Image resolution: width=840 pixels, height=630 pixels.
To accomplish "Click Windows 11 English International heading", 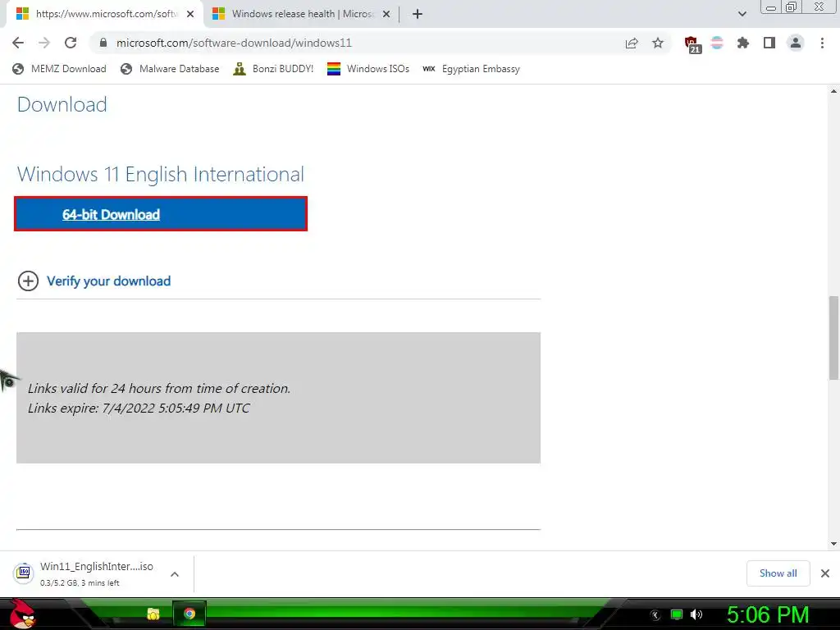I will tap(161, 174).
